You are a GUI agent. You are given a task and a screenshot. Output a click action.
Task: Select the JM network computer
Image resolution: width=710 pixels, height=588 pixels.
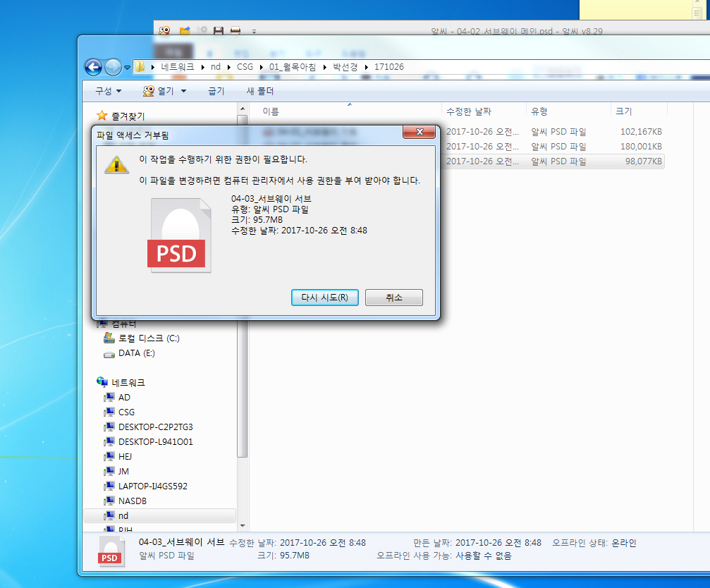(123, 471)
